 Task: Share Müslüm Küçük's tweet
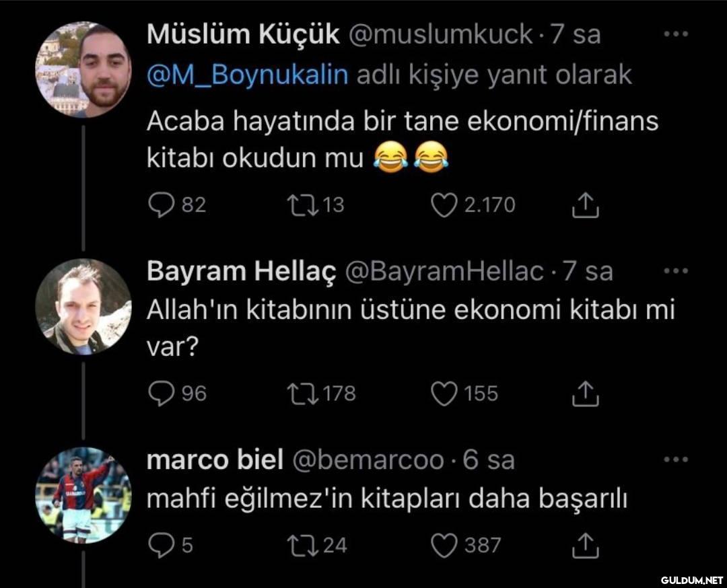coord(585,206)
